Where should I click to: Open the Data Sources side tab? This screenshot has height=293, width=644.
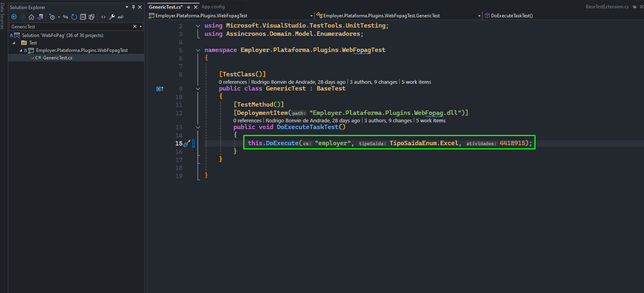(x=2, y=15)
